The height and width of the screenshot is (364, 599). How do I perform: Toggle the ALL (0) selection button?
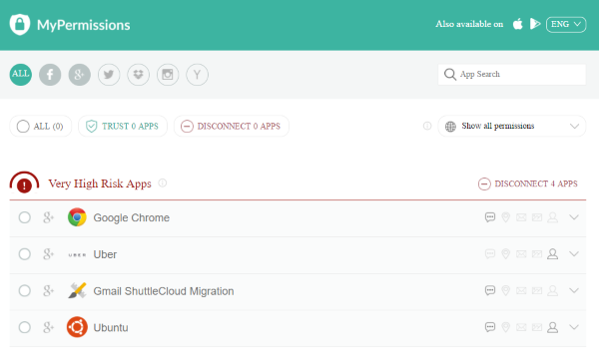(x=41, y=126)
